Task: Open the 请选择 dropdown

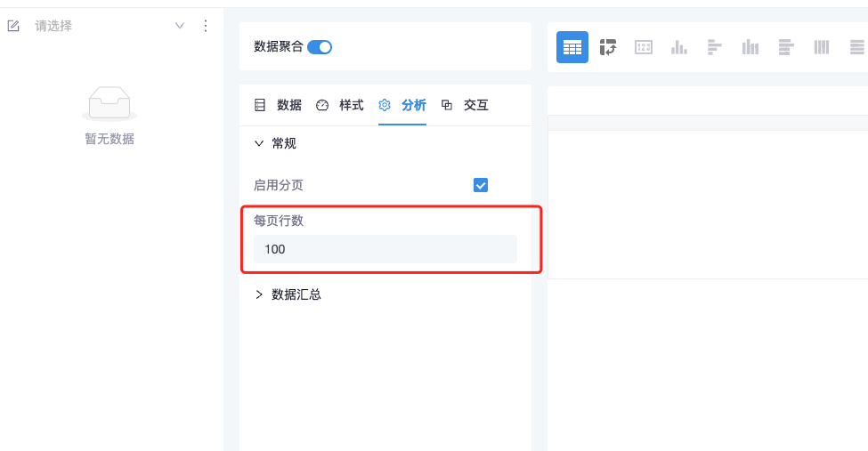Action: click(110, 26)
